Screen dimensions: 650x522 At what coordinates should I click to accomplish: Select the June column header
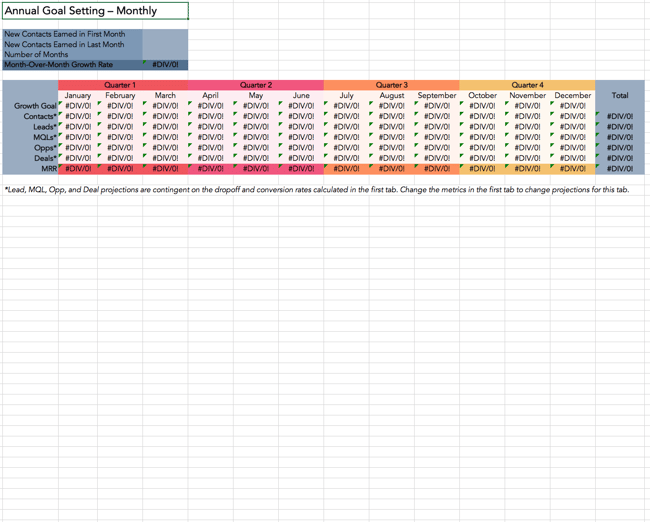coord(301,95)
